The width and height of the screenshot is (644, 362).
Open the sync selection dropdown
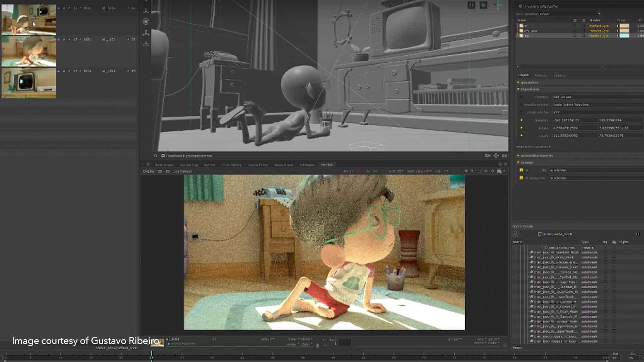pos(599,14)
